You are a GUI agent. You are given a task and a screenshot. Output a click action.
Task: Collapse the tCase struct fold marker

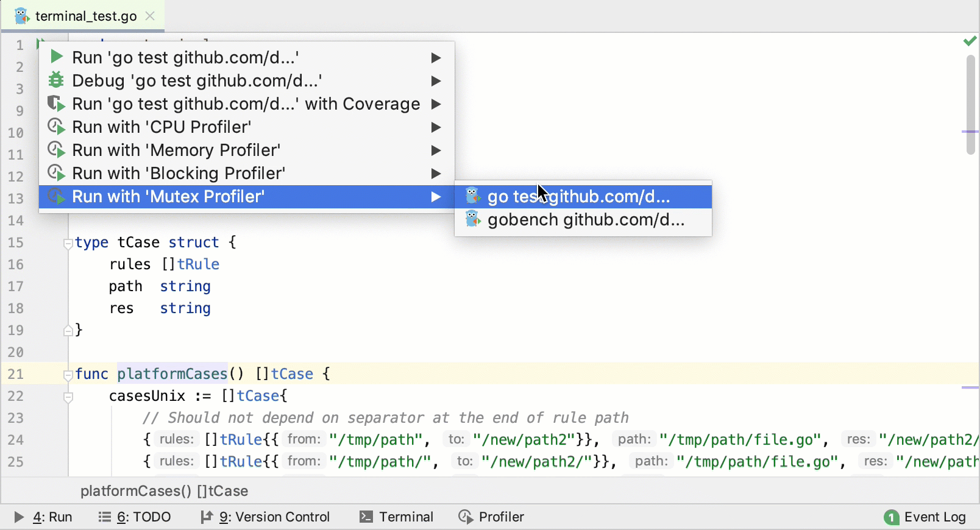coord(68,244)
